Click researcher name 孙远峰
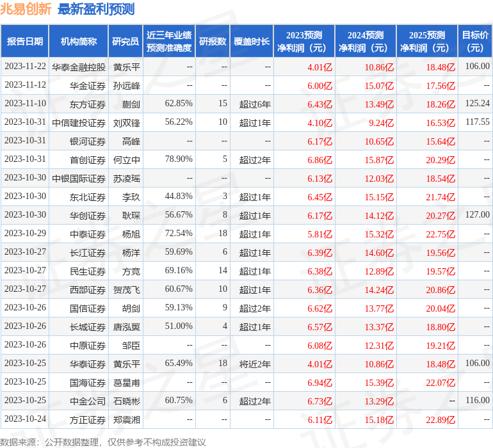The height and width of the screenshot is (448, 493). click(126, 86)
